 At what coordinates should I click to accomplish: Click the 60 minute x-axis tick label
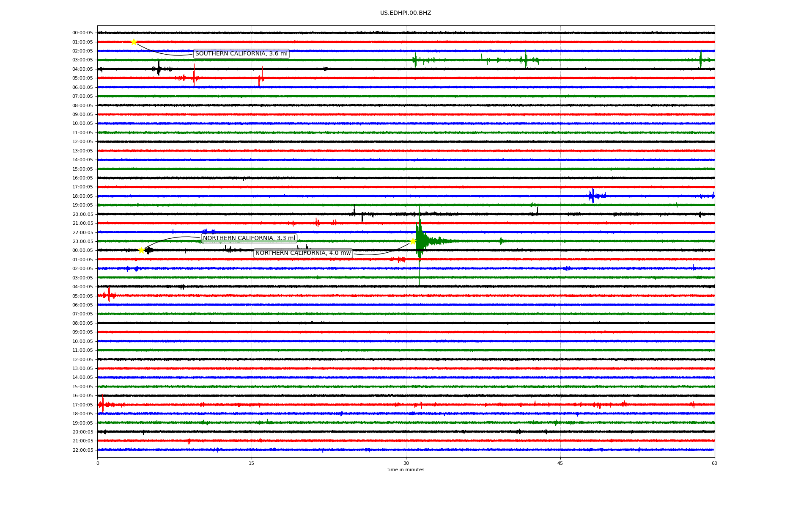click(x=714, y=463)
